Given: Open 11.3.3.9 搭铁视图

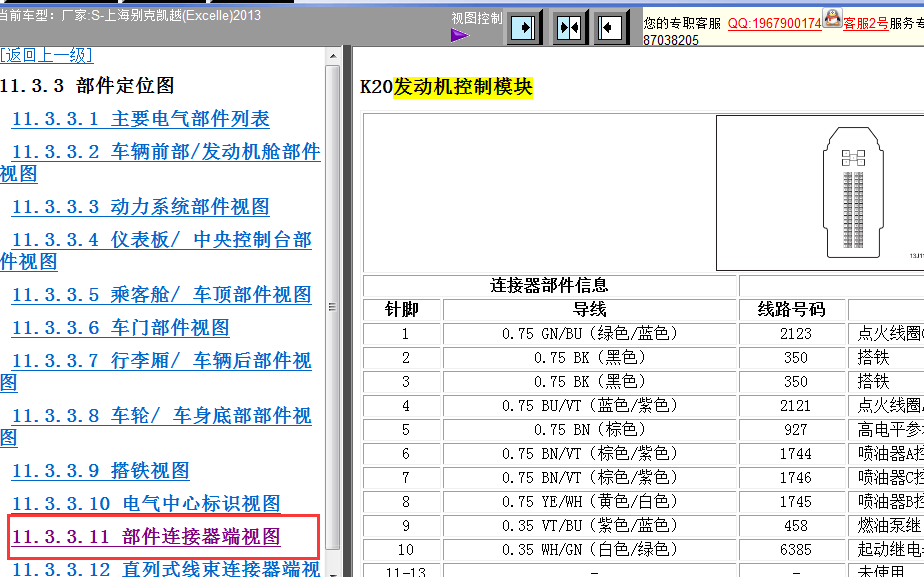Looking at the screenshot, I should tap(101, 471).
